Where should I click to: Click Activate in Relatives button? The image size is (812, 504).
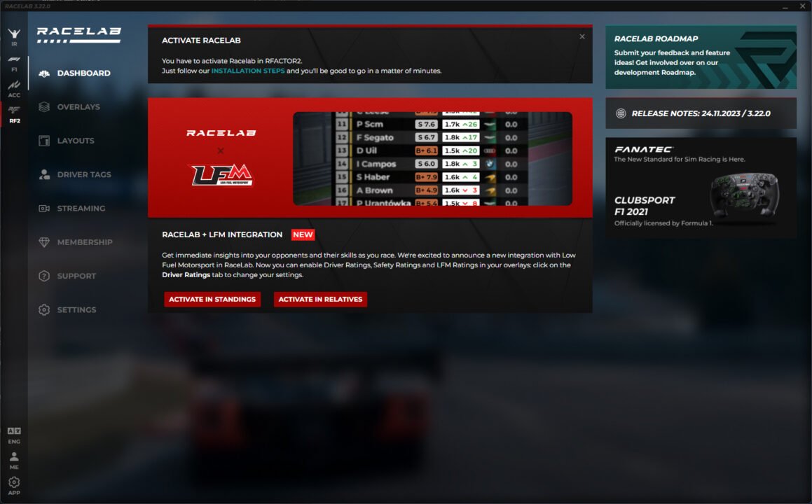pos(320,299)
